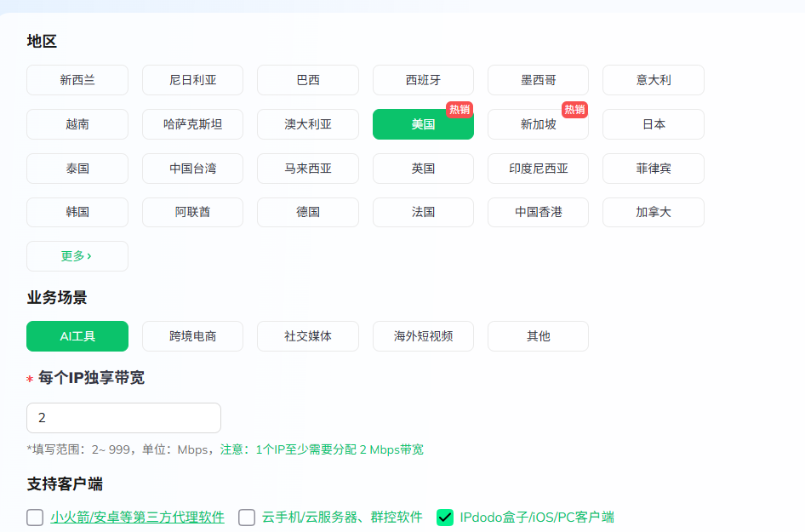The image size is (805, 532).
Task: Select 美国 region option
Action: (423, 124)
